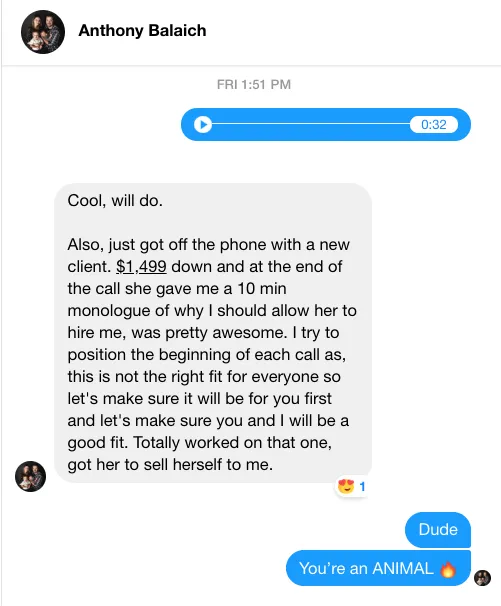The image size is (501, 606).
Task: Play the 0:32 voice message
Action: click(203, 124)
